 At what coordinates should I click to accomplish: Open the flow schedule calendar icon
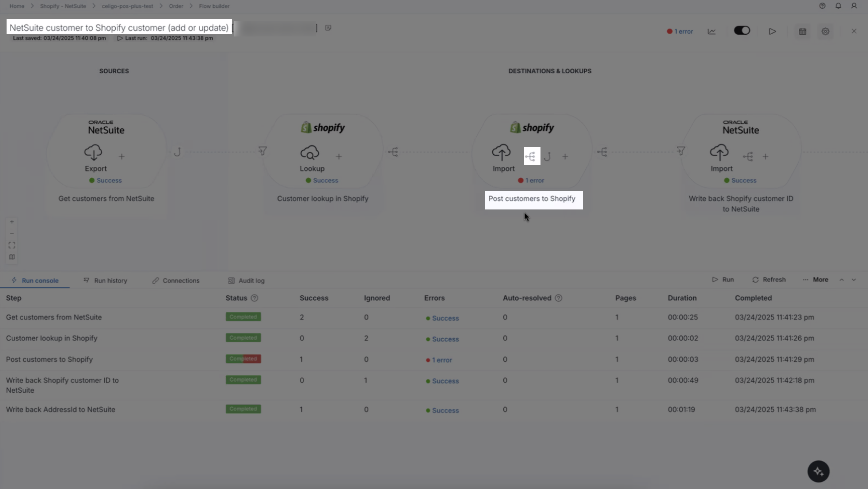click(x=802, y=31)
